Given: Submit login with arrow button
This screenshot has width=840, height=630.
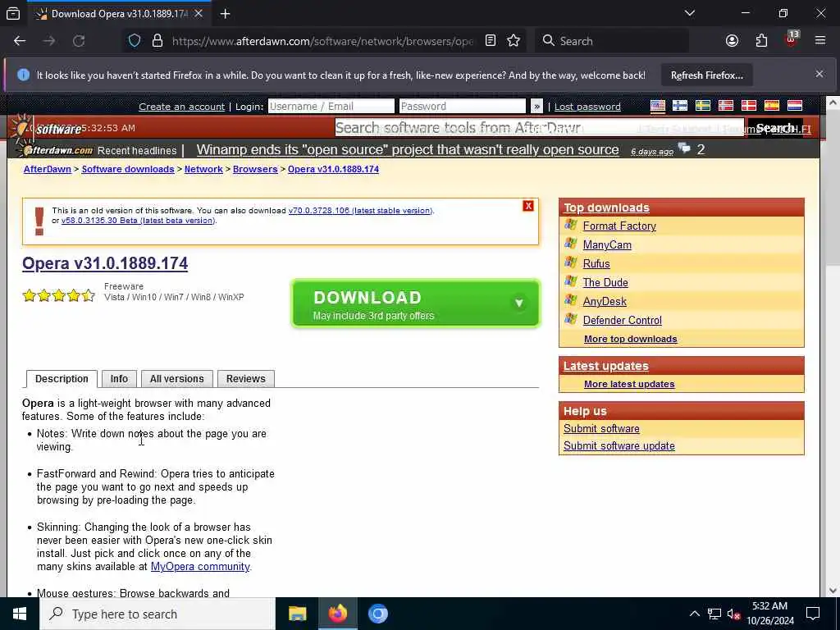Looking at the screenshot, I should click(x=536, y=106).
